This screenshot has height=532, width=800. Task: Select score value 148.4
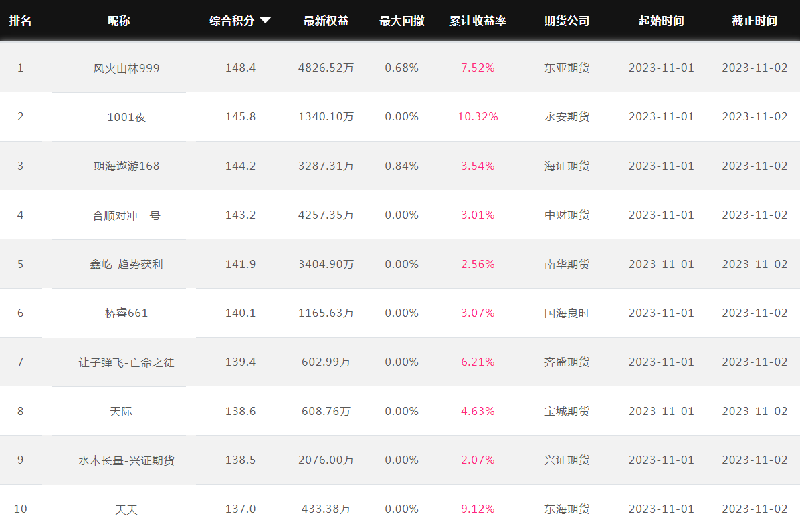click(x=240, y=68)
